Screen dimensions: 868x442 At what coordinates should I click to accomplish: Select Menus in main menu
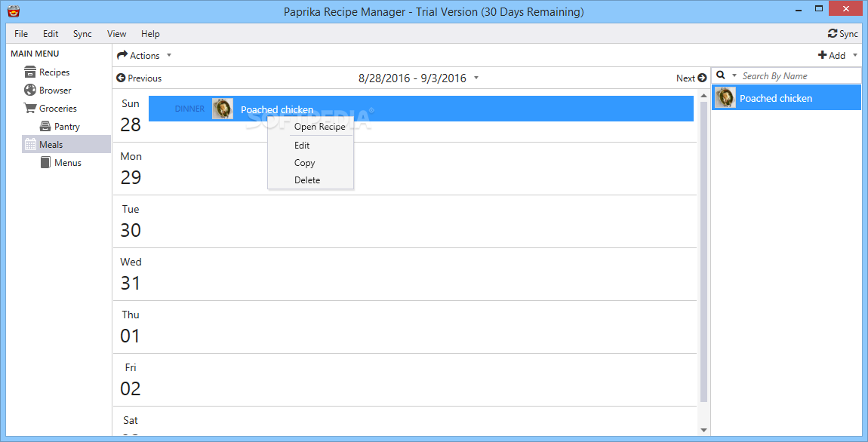click(67, 163)
